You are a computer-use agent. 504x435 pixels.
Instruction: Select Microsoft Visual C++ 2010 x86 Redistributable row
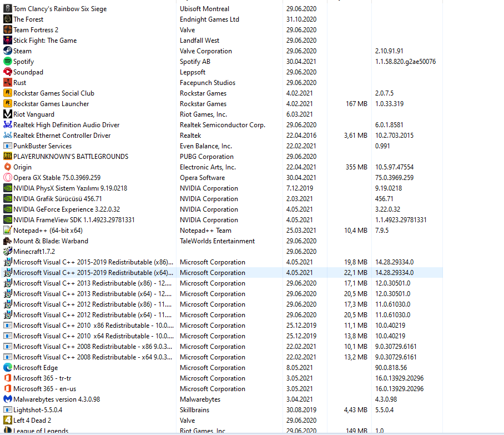tap(223, 326)
